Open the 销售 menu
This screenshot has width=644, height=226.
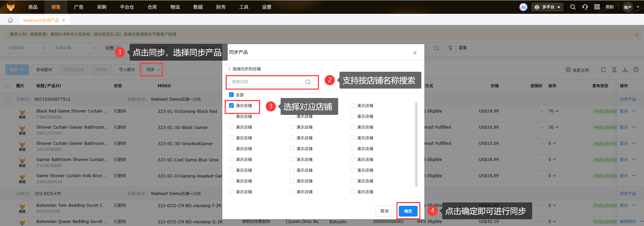56,7
